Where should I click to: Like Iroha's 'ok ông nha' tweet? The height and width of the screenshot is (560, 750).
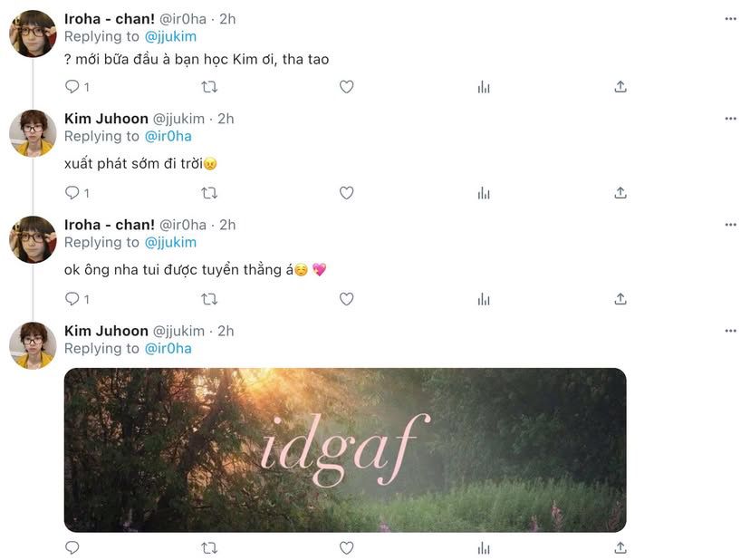346,299
